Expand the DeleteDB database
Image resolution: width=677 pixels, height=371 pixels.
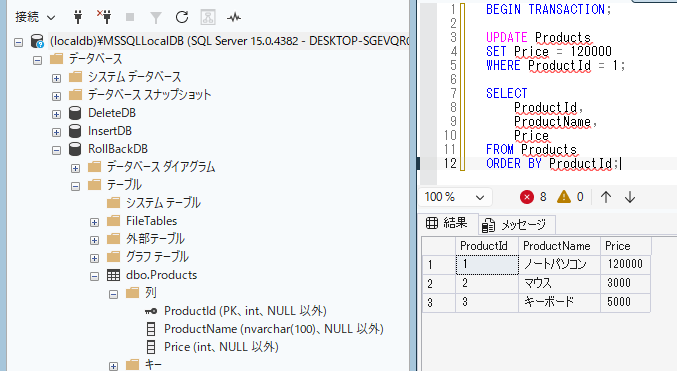tap(57, 114)
